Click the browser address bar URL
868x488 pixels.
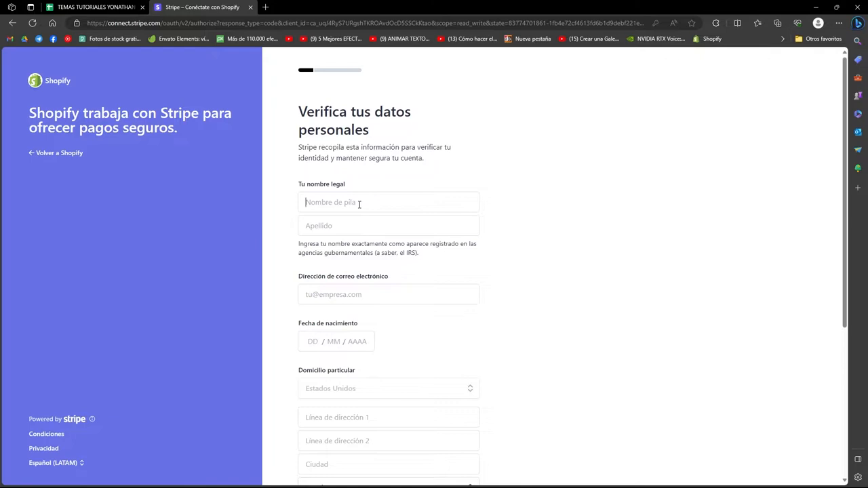366,23
